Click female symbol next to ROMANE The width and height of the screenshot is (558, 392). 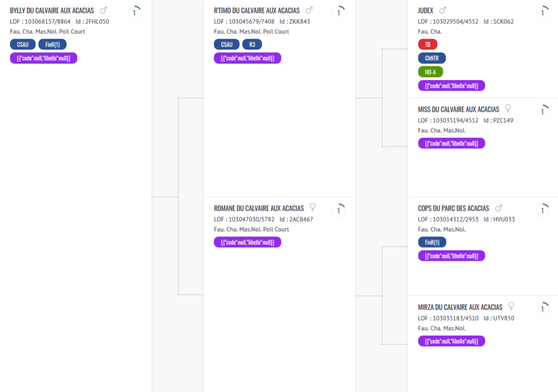(312, 207)
